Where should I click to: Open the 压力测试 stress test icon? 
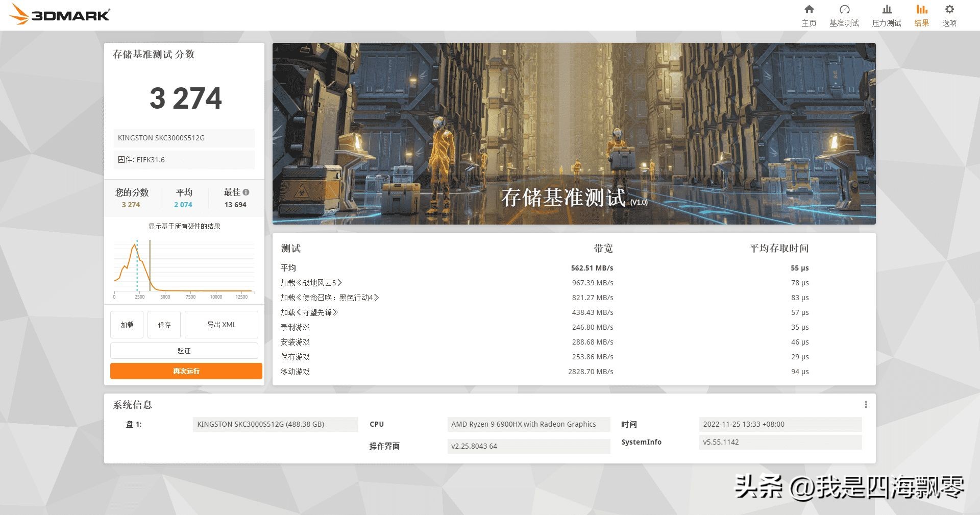click(x=887, y=10)
